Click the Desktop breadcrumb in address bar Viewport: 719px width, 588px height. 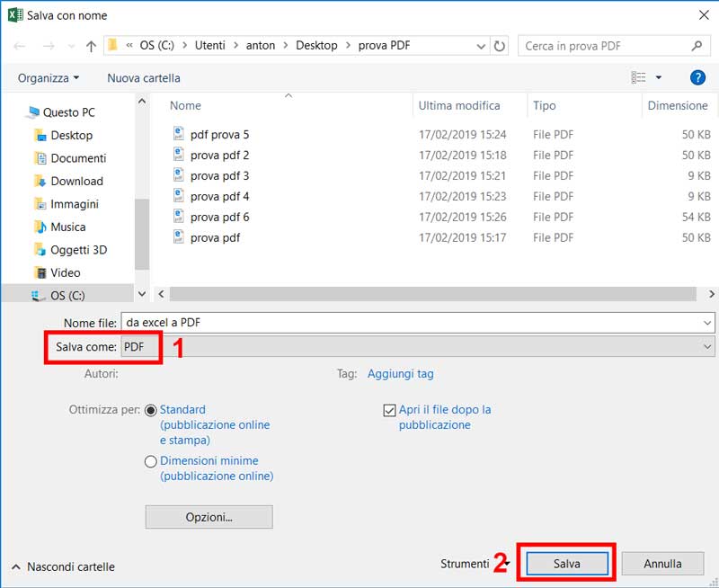316,46
